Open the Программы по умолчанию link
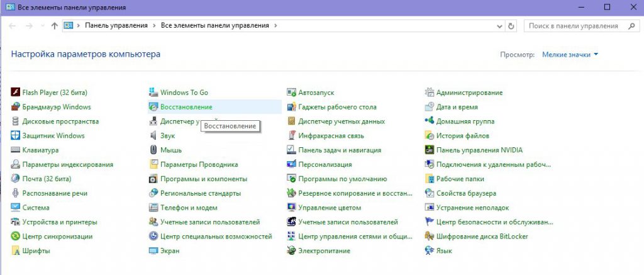Viewport: 644px width, 275px height. coord(343,179)
